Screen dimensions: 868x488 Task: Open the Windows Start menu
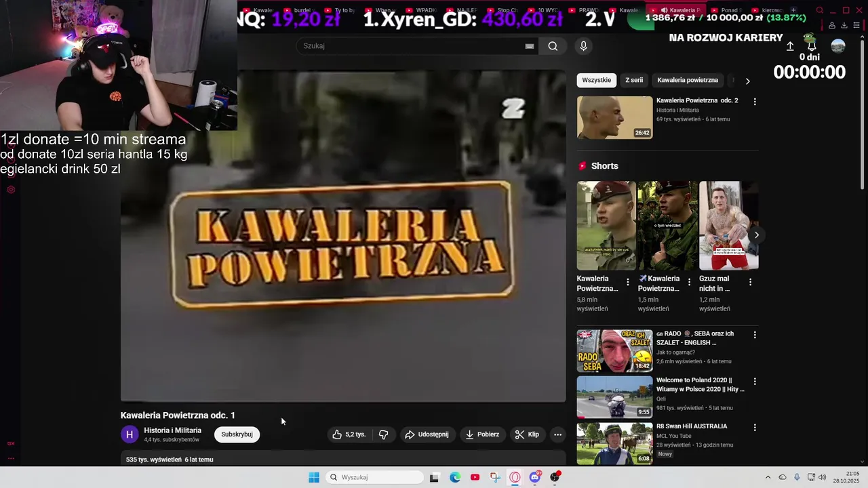click(x=314, y=477)
